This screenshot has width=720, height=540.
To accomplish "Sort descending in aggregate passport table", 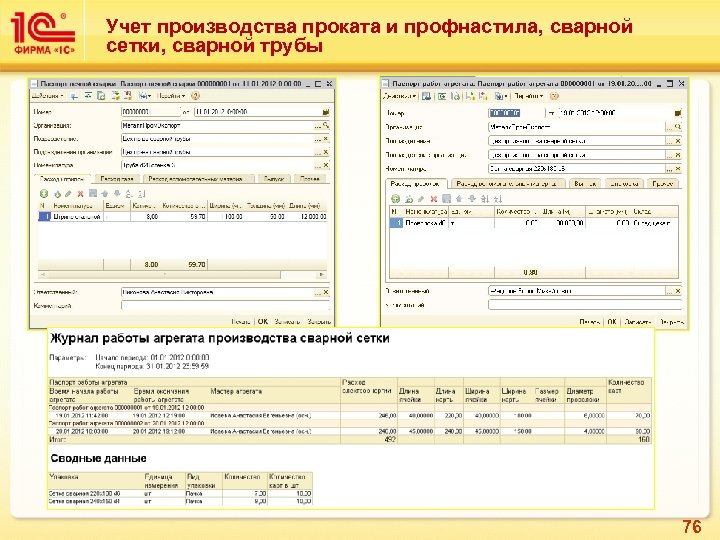I will (x=498, y=199).
